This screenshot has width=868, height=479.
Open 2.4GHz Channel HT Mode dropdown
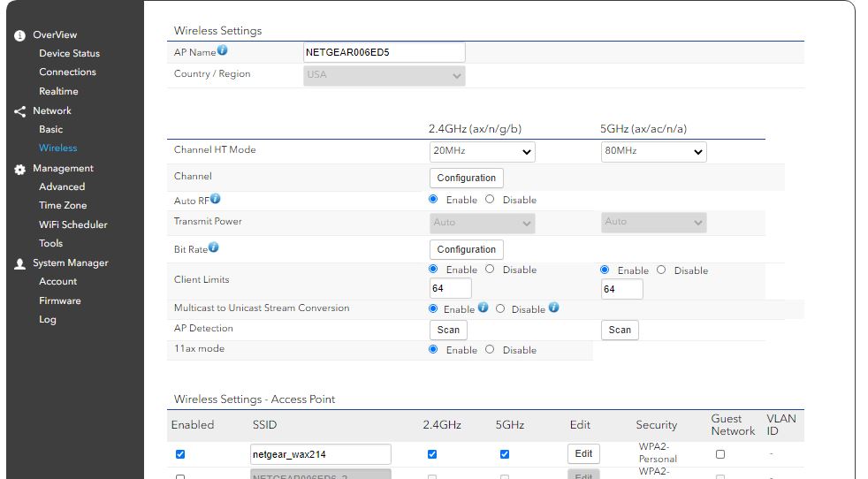point(482,151)
